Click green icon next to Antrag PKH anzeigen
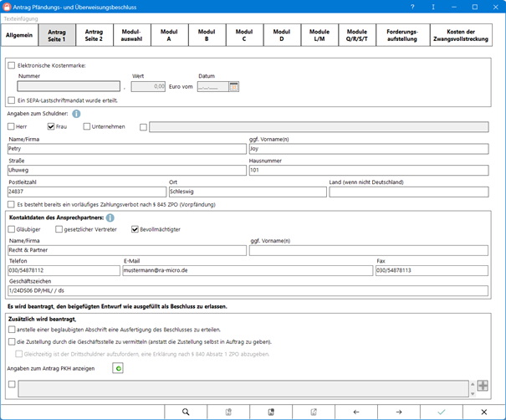 (119, 368)
